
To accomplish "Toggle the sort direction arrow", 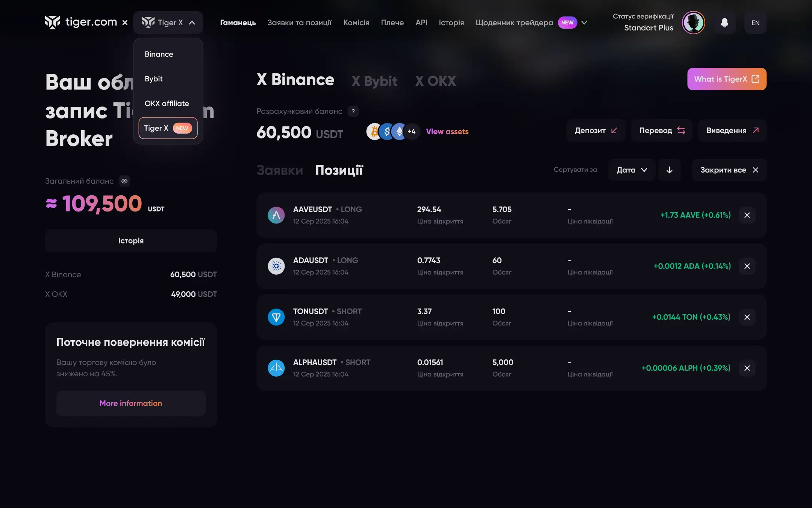I will pos(669,170).
